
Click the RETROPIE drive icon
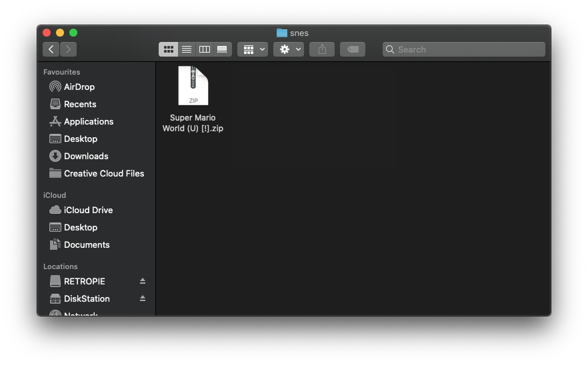click(x=55, y=281)
